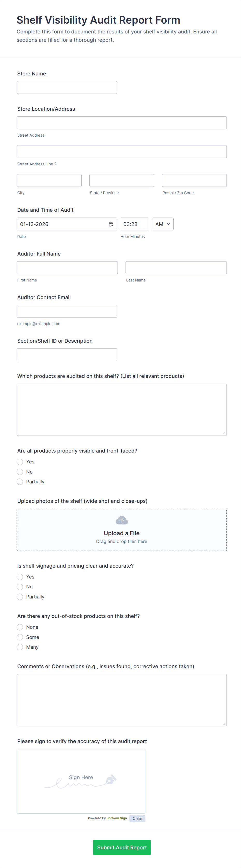Click the Auditor Contact Email field
Viewport: 241px width, 868px height.
[x=67, y=311]
